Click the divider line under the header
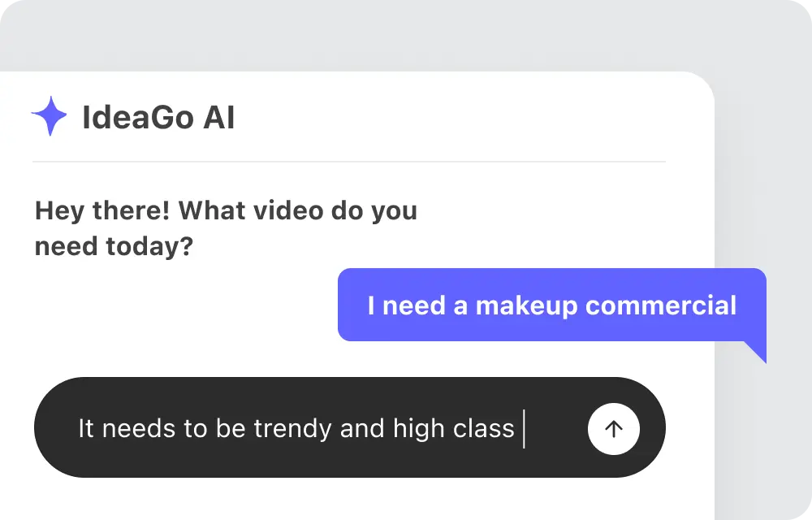Screen dimensions: 812x520 click(349, 162)
